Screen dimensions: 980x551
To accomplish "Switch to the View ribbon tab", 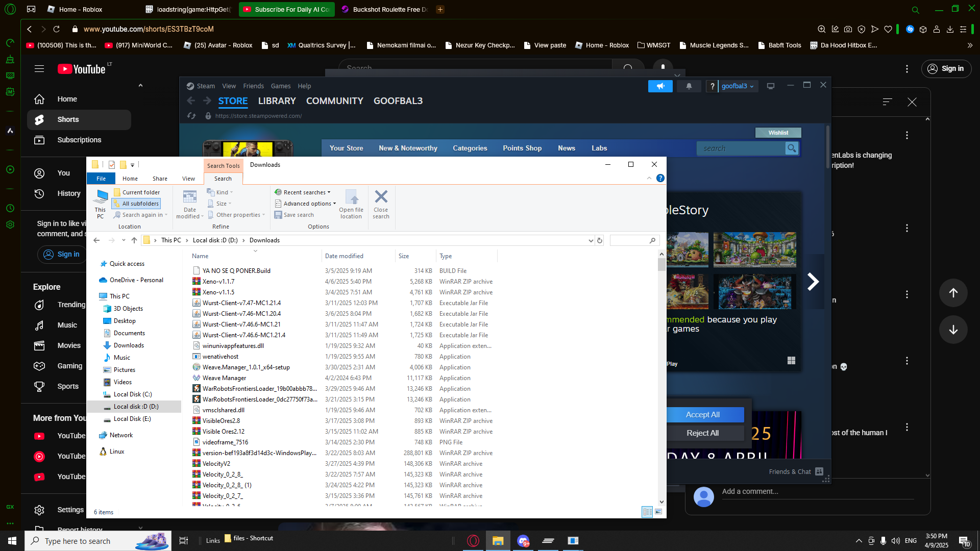I will tap(188, 179).
